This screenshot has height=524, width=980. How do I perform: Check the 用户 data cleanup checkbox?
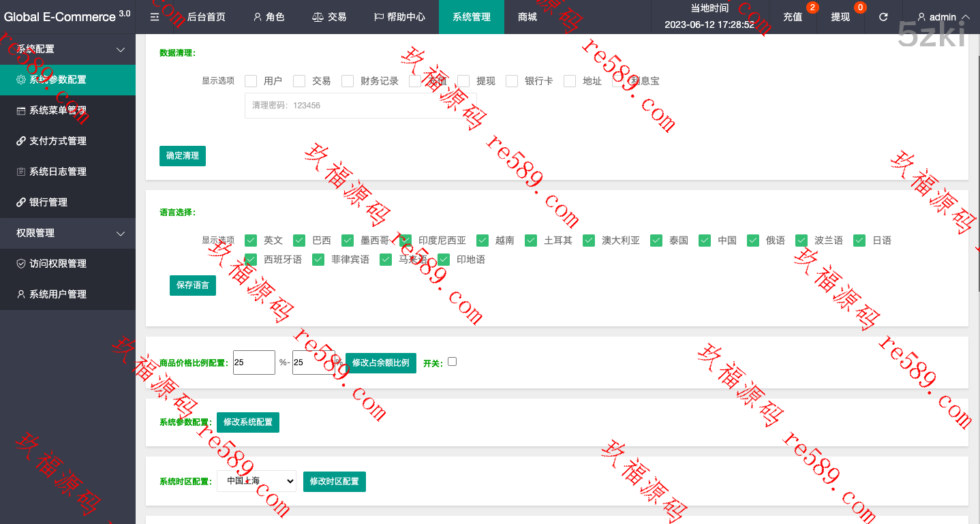point(251,81)
